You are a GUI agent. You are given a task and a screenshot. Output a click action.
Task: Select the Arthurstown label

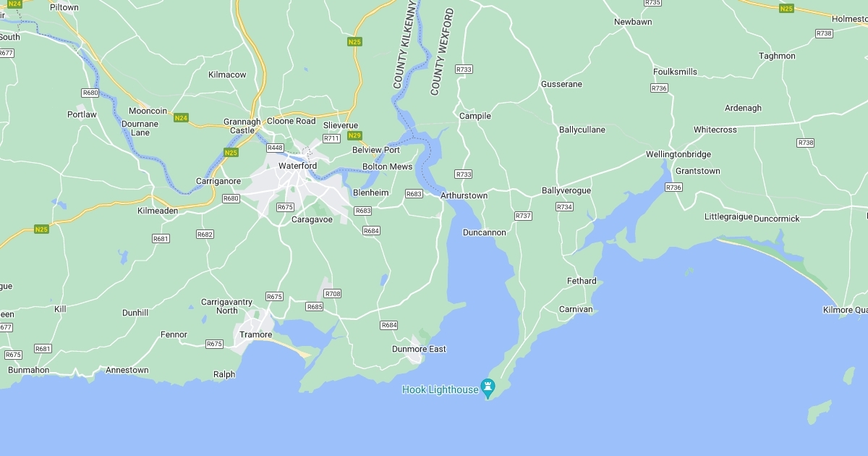(x=464, y=195)
